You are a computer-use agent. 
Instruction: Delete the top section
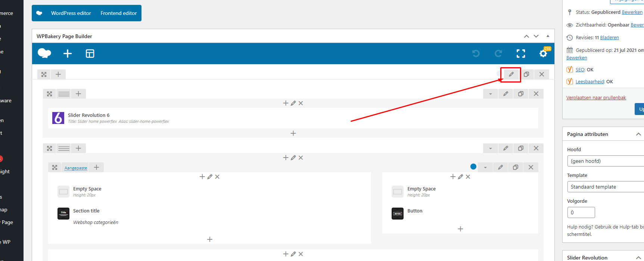[542, 74]
